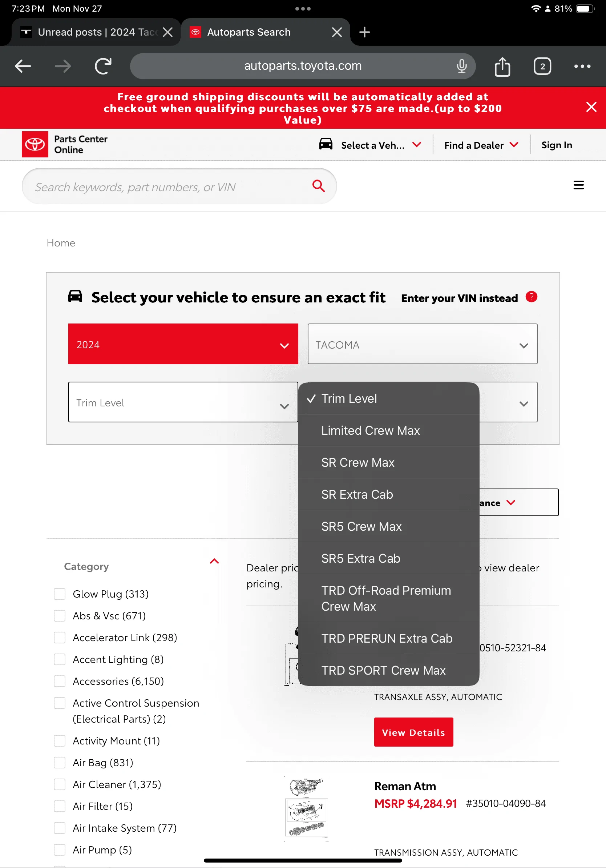Choose TRD Off-Road Premium Crew Max trim
The width and height of the screenshot is (606, 868).
388,598
